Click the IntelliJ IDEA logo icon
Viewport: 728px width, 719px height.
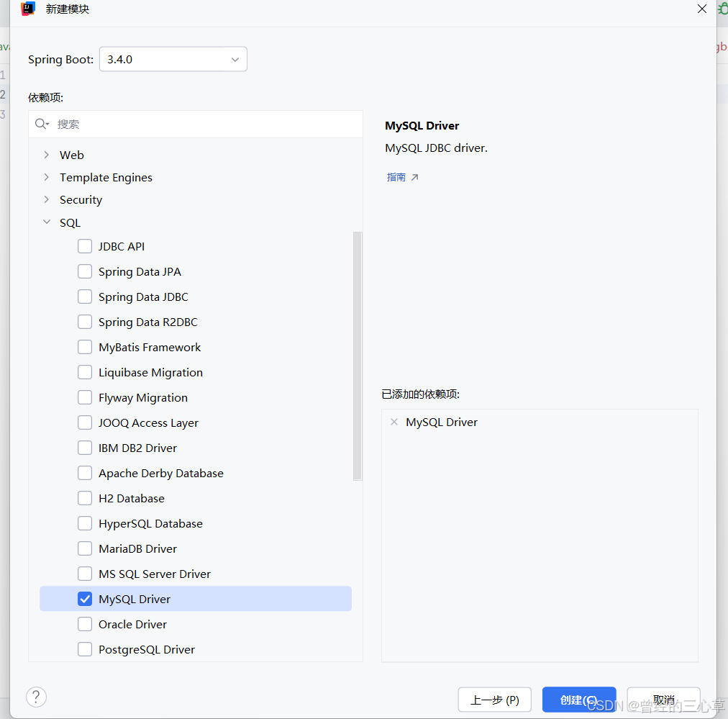(28, 9)
